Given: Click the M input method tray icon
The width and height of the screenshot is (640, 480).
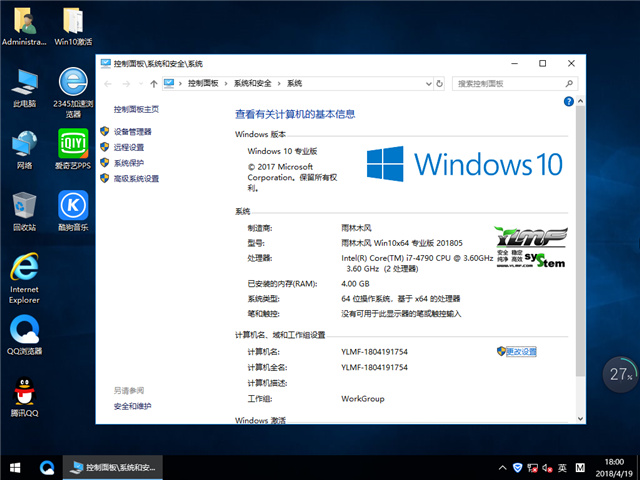Looking at the screenshot, I should [x=580, y=468].
